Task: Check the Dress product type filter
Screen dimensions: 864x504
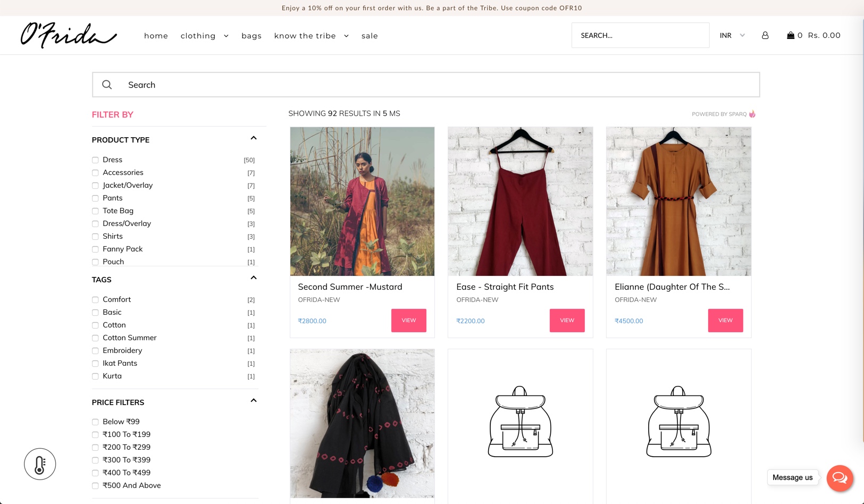Action: pos(95,159)
